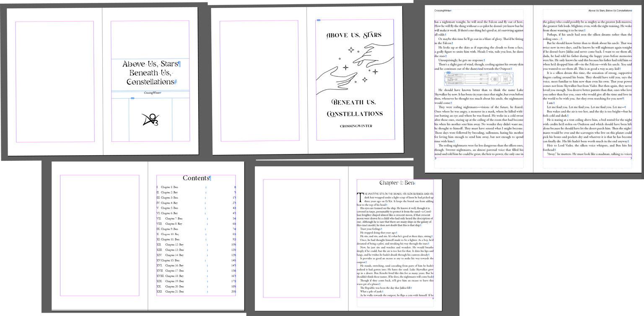Select contents entry 'Chapter 1: Ben'
Image resolution: width=644 pixels, height=316 pixels.
coord(169,187)
